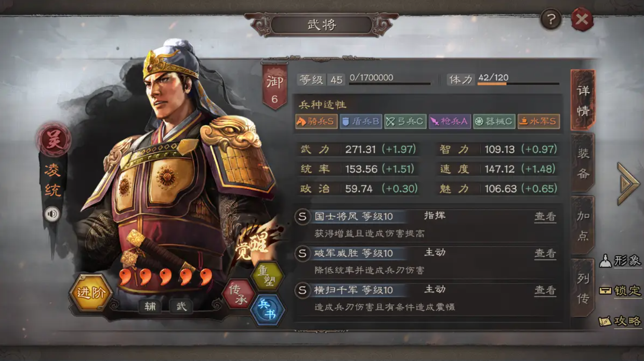Toggle the 辅 tag under the portrait
Viewport: 644px width, 361px height.
coord(150,306)
